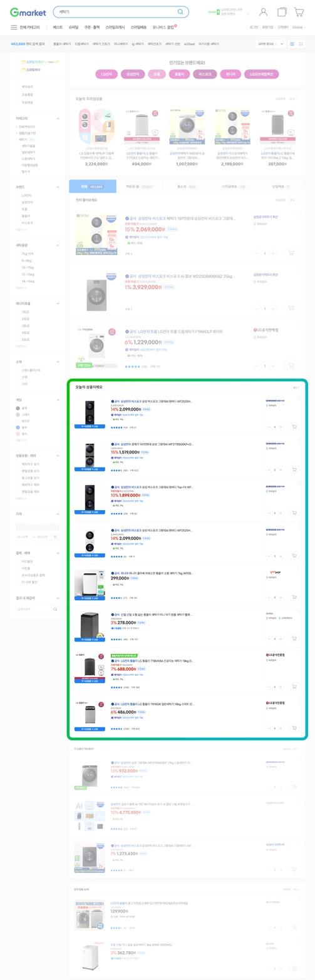The width and height of the screenshot is (315, 980).
Task: Pick the blue color swatch filter
Action: [18, 427]
